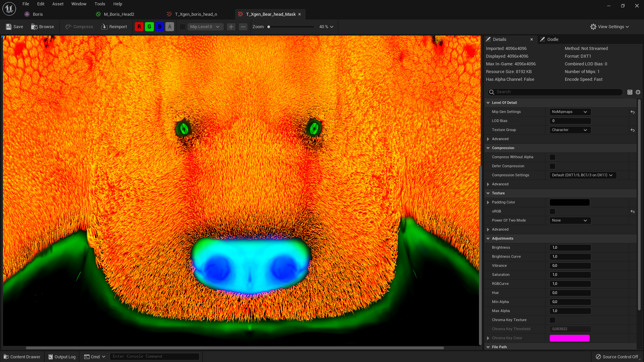Click the Output Log button

click(x=62, y=356)
